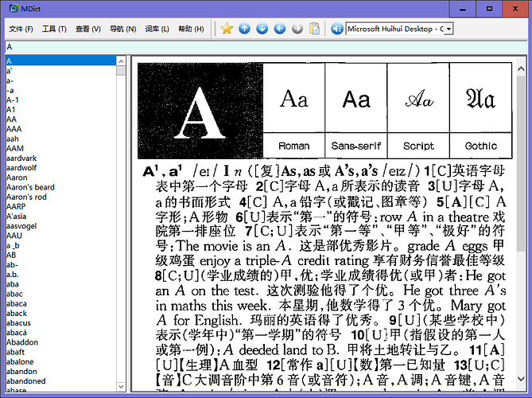The height and width of the screenshot is (398, 532).
Task: Click word list scrollbar up arrow
Action: (121, 61)
